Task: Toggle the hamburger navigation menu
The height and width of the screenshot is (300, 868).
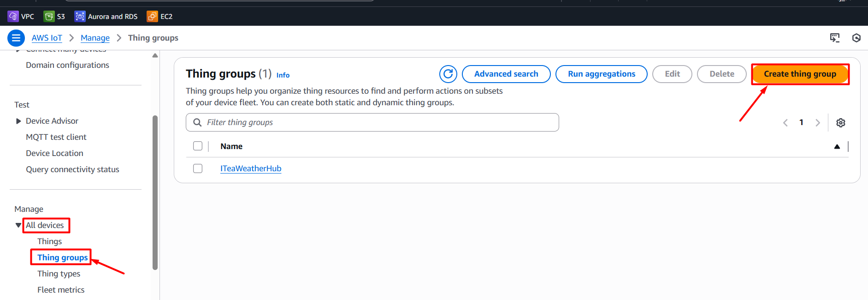Action: pos(16,38)
